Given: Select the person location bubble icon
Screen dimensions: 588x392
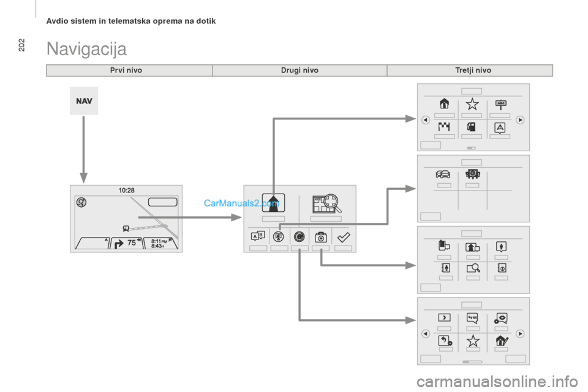Looking at the screenshot, I should [502, 246].
